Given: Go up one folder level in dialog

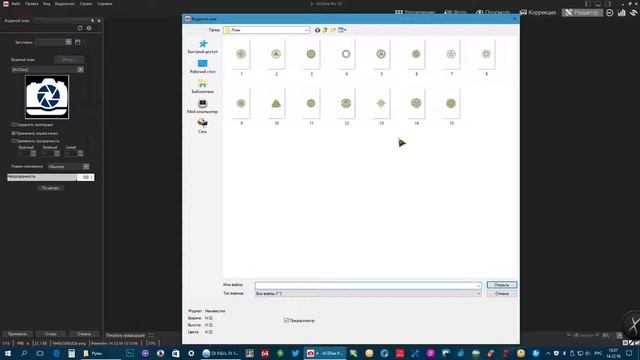Looking at the screenshot, I should [325, 30].
